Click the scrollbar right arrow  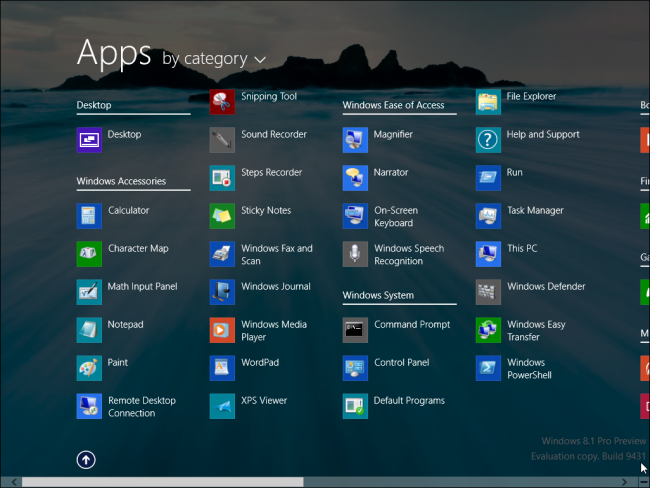[x=624, y=482]
